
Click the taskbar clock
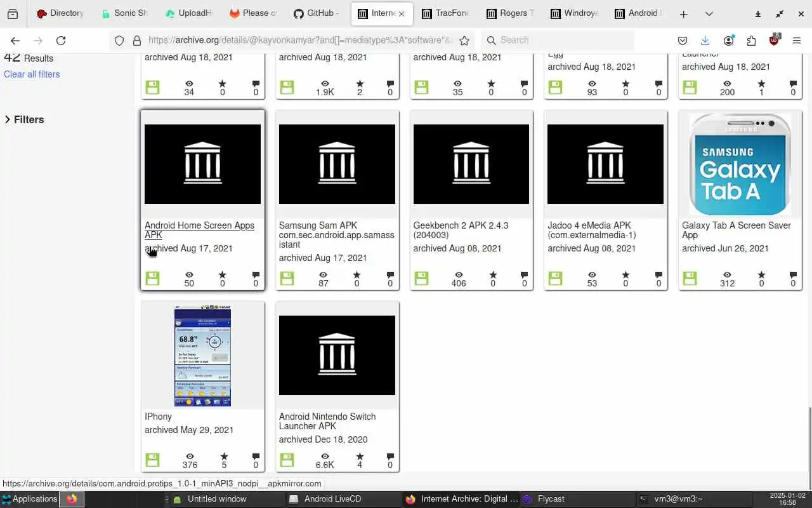[x=787, y=499]
